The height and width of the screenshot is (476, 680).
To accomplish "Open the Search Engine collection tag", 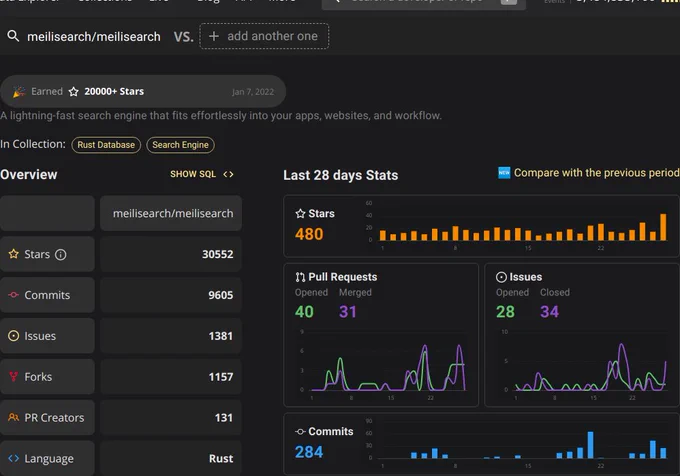I will point(180,145).
